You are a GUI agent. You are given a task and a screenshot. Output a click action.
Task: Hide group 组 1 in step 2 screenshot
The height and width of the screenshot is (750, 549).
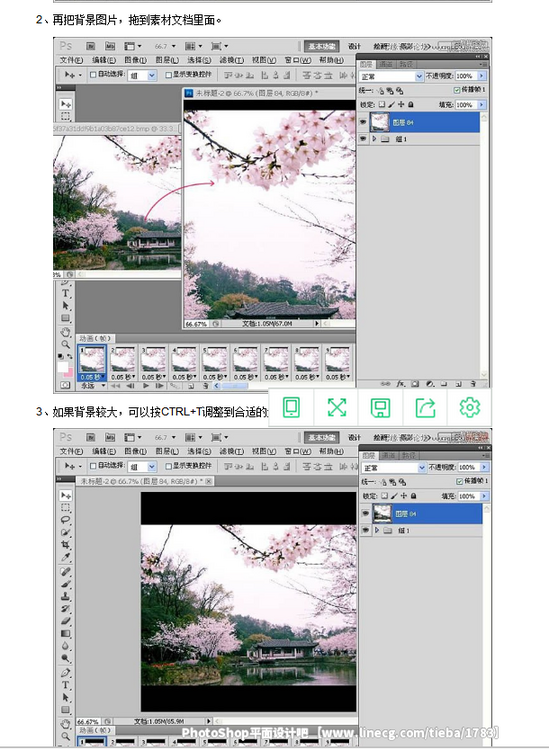pos(363,139)
